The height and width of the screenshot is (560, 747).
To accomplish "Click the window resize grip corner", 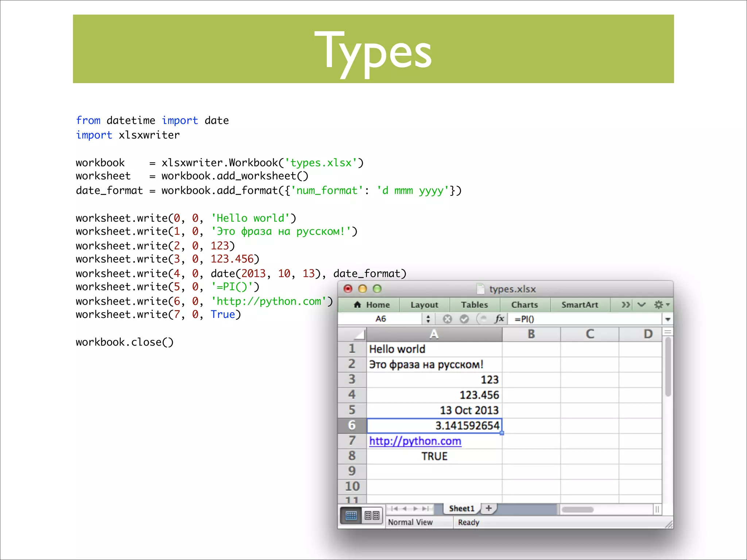I will 668,524.
